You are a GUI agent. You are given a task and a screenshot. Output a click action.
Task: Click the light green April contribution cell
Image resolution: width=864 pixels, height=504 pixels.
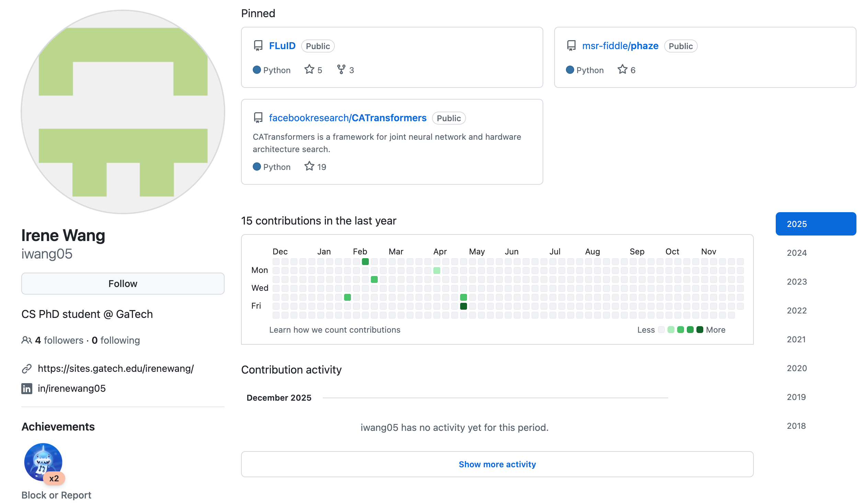point(436,271)
